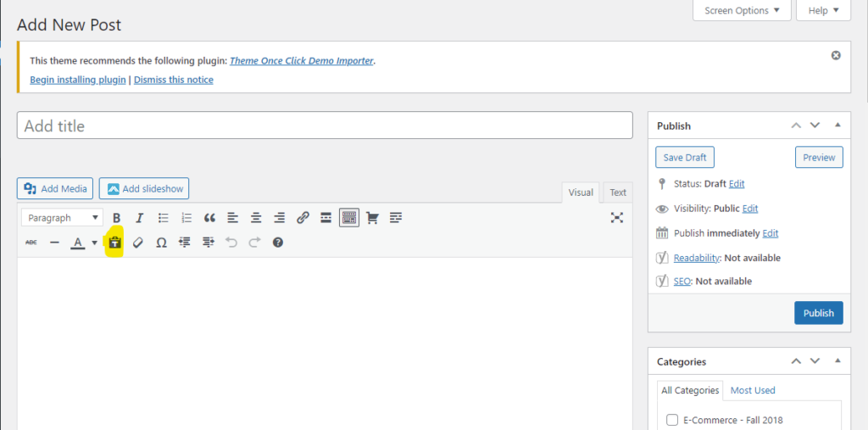Open the Paragraph format dropdown
The image size is (868, 430).
(62, 218)
